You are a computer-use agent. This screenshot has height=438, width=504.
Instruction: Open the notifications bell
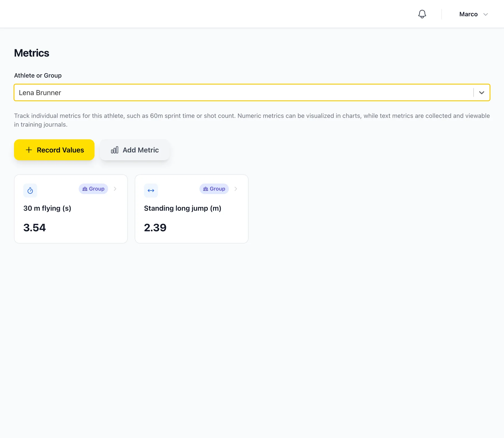pos(422,14)
